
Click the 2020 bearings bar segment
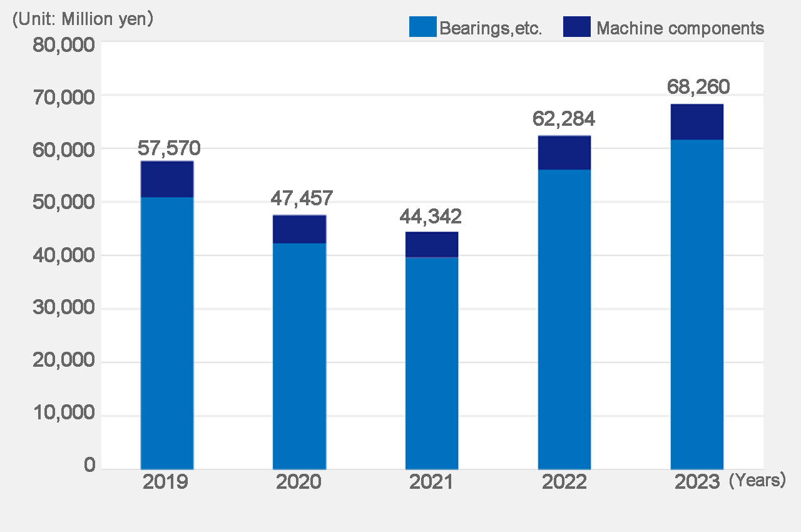click(x=299, y=356)
